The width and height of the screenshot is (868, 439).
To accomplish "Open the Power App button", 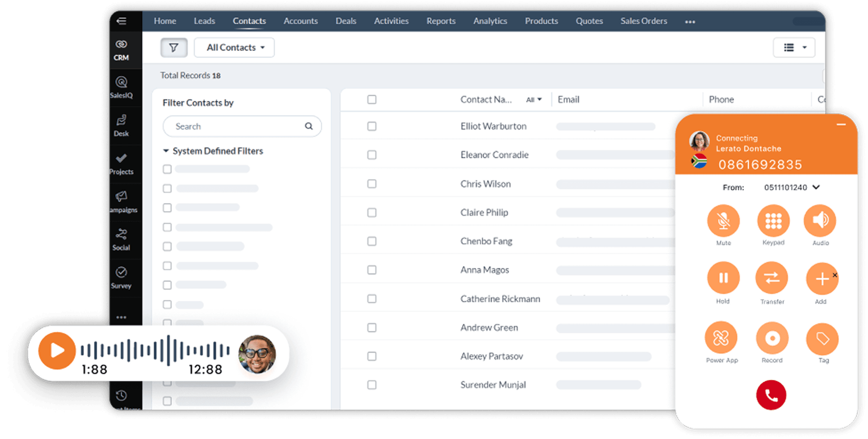I will (721, 338).
